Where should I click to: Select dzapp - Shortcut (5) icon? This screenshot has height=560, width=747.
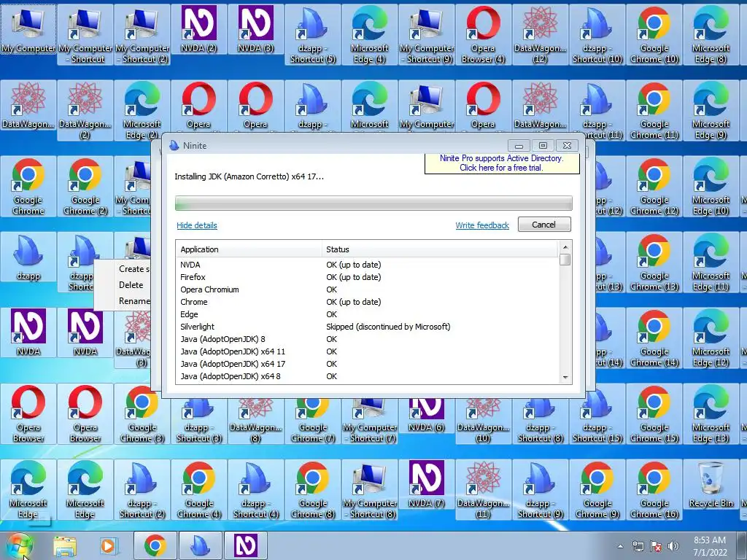312,35
